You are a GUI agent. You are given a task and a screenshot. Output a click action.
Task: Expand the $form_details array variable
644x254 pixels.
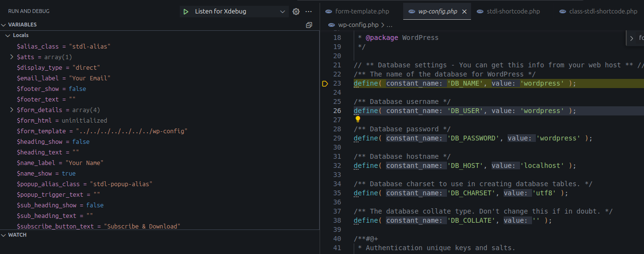(x=12, y=110)
